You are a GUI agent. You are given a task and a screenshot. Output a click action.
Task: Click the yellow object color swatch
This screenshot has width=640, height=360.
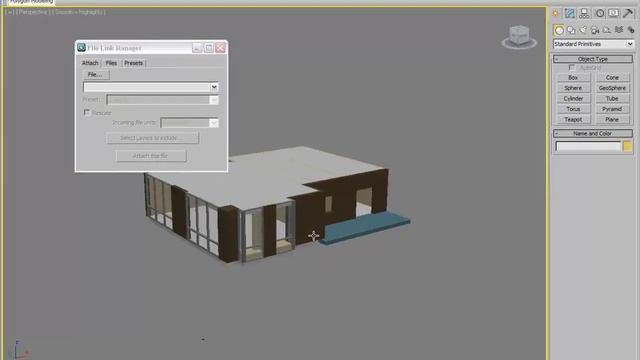(x=628, y=146)
